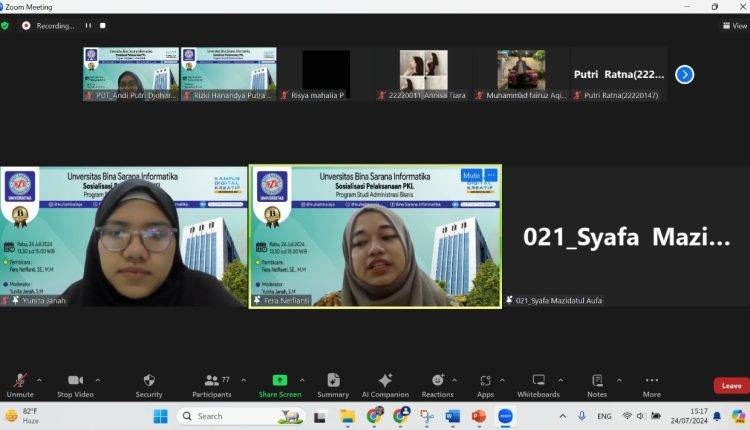Screen dimensions: 750x430
Task: Open video options arrow next to Stop Video
Action: pyautogui.click(x=98, y=380)
